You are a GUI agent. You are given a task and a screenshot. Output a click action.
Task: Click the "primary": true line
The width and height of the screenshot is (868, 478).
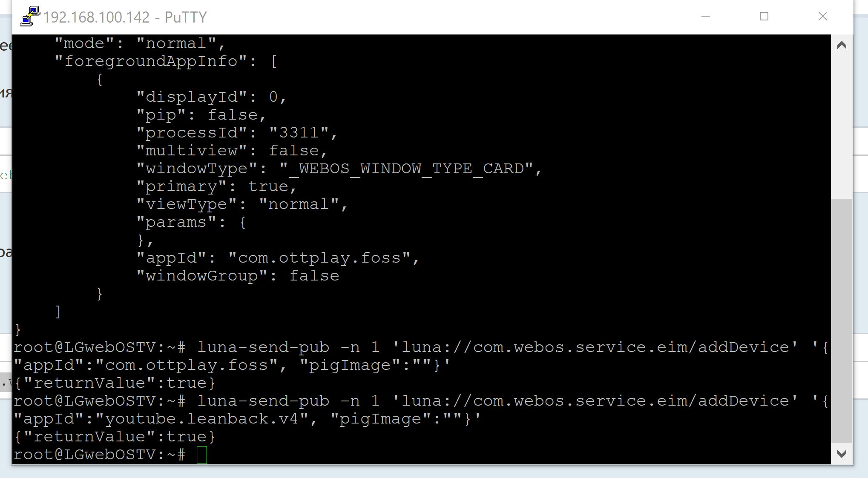tap(216, 187)
